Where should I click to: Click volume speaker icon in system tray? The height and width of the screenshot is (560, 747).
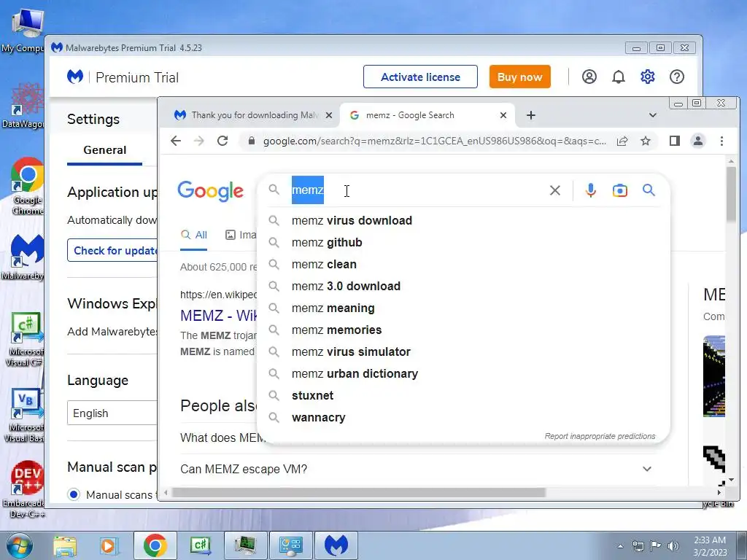pos(673,546)
